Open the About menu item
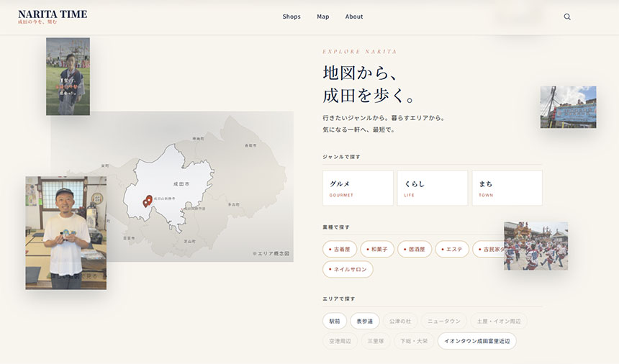Image resolution: width=619 pixels, height=364 pixels. [354, 17]
